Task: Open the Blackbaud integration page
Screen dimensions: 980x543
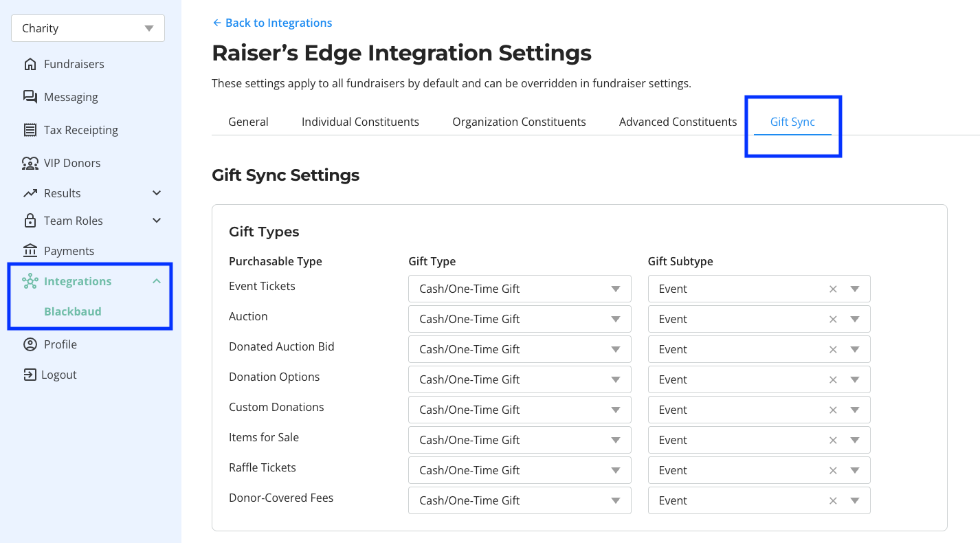Action: click(72, 311)
